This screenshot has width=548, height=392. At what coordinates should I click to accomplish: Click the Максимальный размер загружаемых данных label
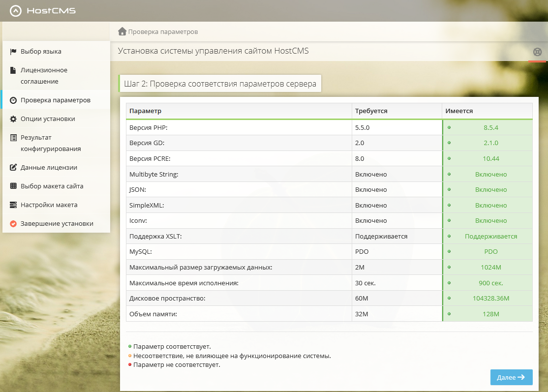(x=201, y=267)
